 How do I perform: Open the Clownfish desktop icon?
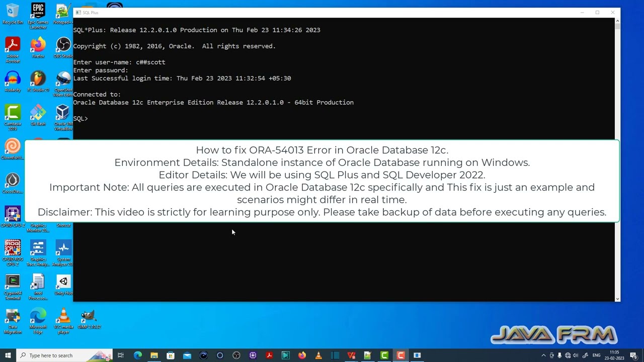click(13, 149)
